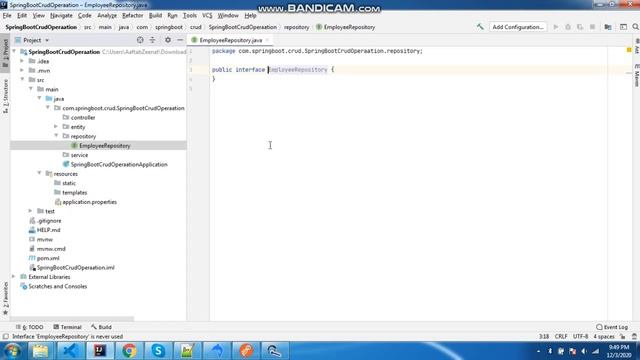Open Chrome from the taskbar

[129, 351]
